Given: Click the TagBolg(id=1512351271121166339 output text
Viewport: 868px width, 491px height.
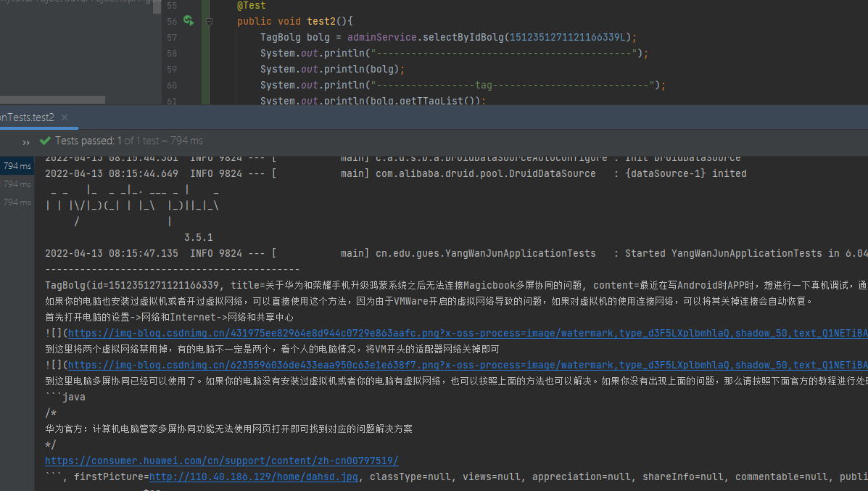Looking at the screenshot, I should point(132,285).
